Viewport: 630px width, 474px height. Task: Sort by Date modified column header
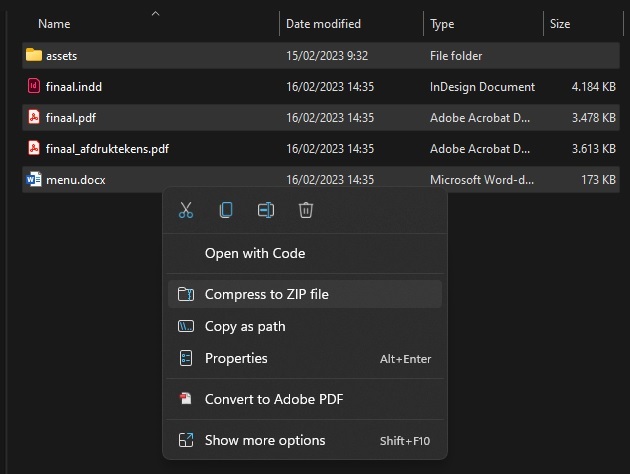[x=323, y=24]
